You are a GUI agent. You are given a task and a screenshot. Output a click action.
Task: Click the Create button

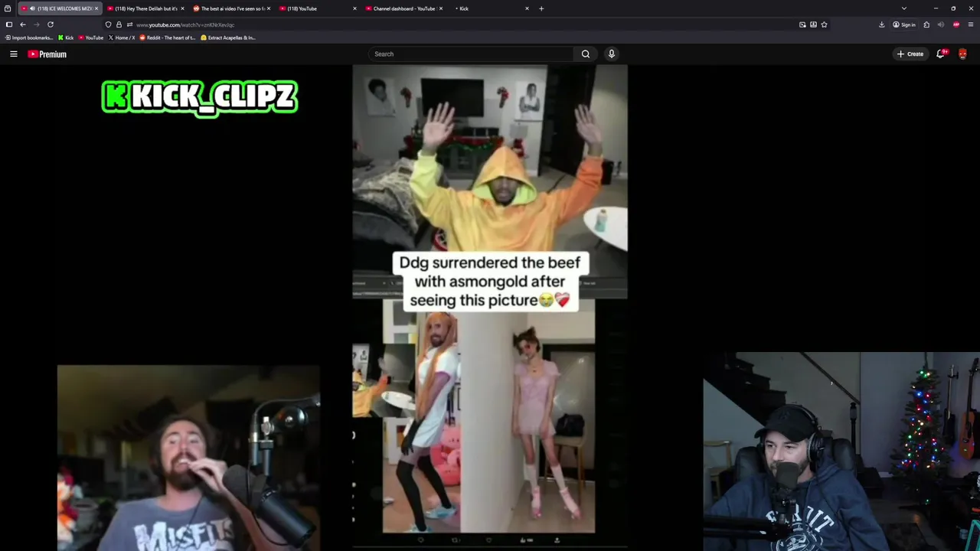tap(910, 54)
